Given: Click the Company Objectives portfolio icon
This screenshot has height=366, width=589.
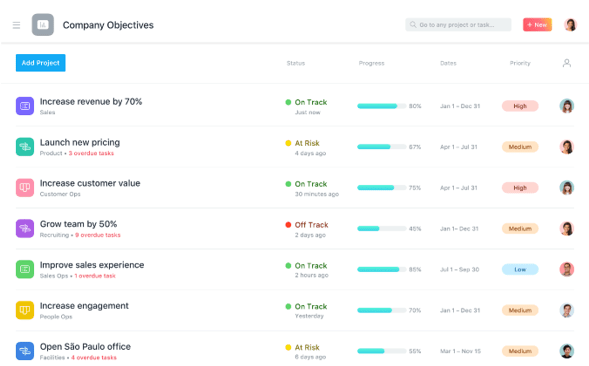Looking at the screenshot, I should [x=43, y=25].
